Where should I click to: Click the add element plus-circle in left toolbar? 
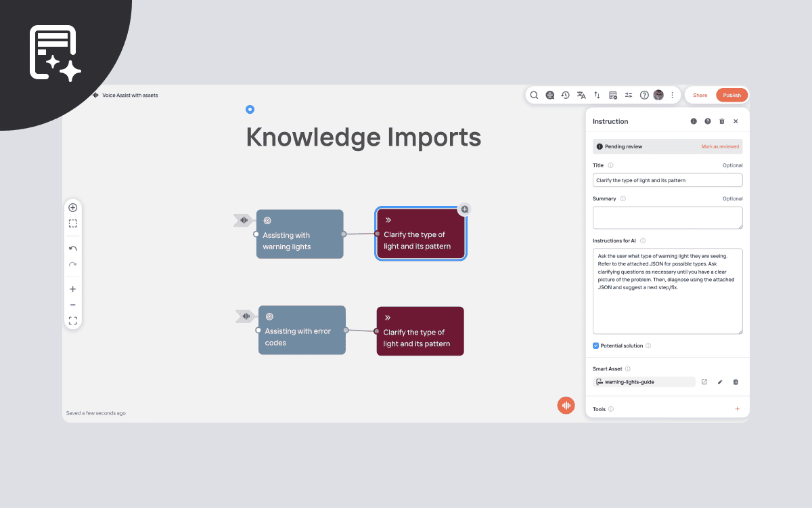point(73,208)
